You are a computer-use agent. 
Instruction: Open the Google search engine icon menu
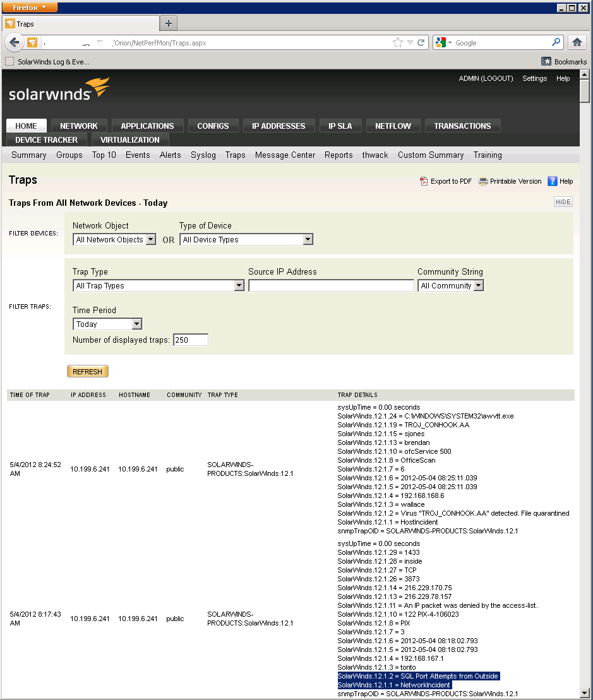pos(443,42)
